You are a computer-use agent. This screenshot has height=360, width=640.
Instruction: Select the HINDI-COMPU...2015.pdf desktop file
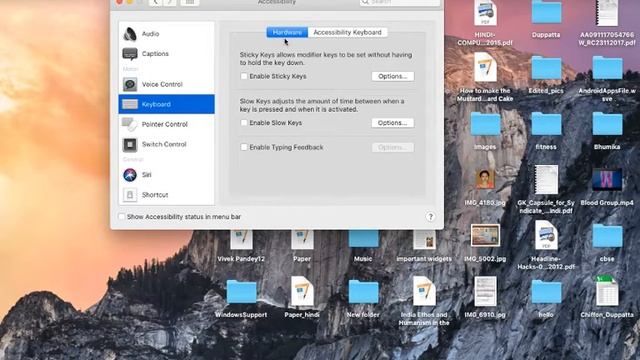(x=485, y=13)
